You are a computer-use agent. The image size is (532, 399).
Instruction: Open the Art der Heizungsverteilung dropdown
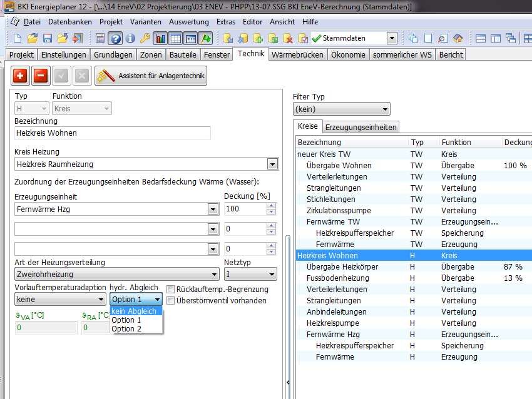pos(116,275)
